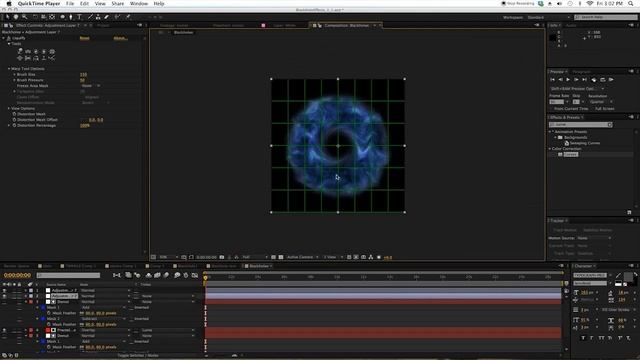Open the View menu

100,4
